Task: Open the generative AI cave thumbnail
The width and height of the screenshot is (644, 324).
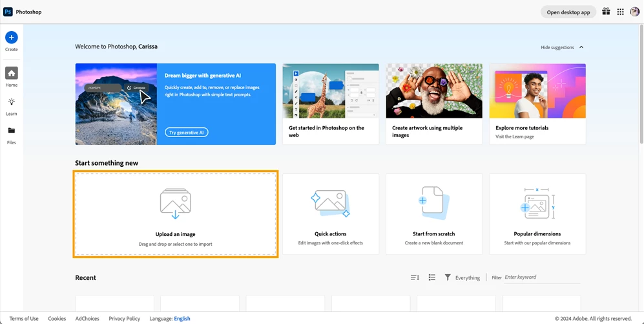Action: [116, 104]
